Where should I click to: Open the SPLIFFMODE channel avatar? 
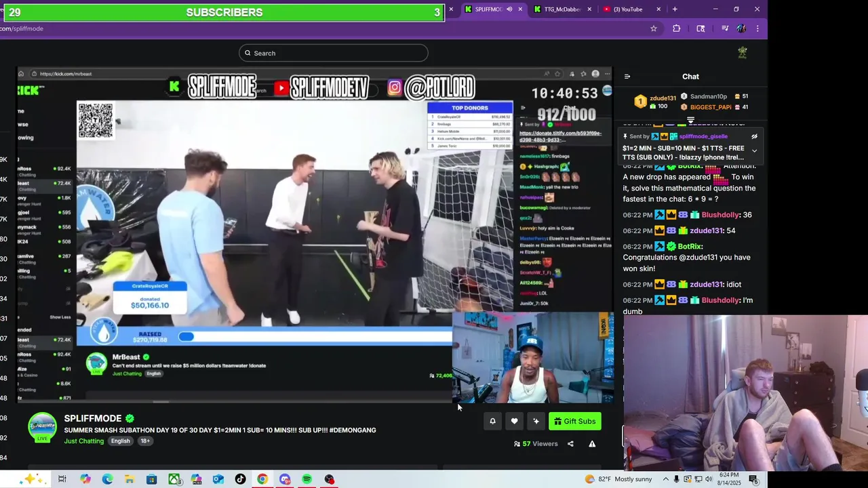(x=42, y=427)
